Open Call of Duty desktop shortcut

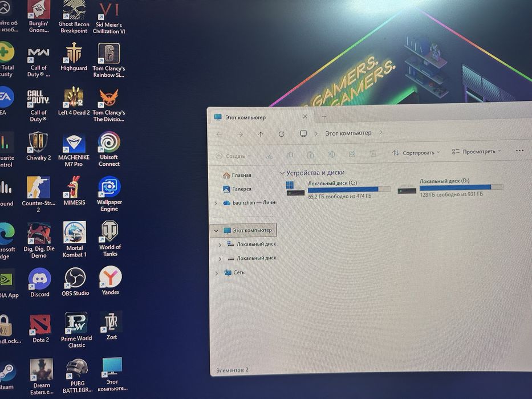click(x=38, y=105)
